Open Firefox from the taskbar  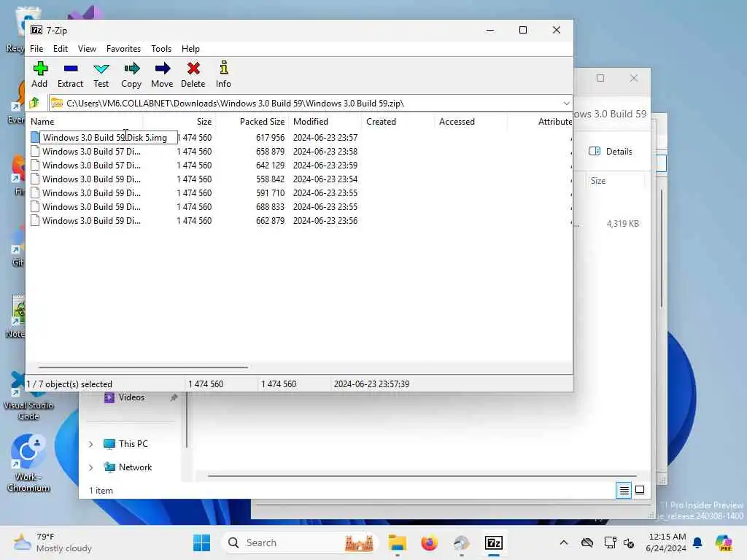429,542
